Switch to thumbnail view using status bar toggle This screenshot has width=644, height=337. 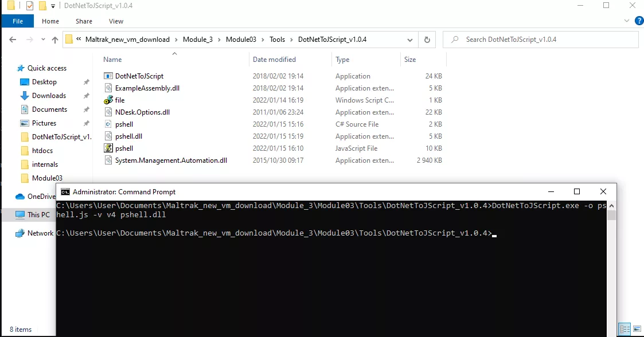coord(636,330)
